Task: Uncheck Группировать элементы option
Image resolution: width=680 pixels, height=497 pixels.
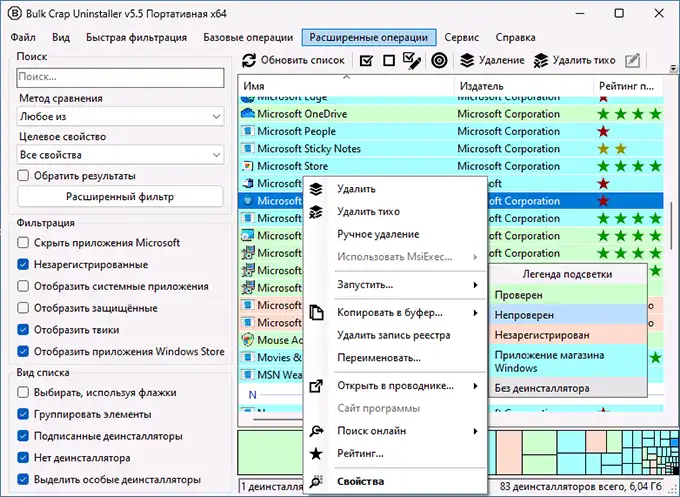Action: pyautogui.click(x=23, y=414)
